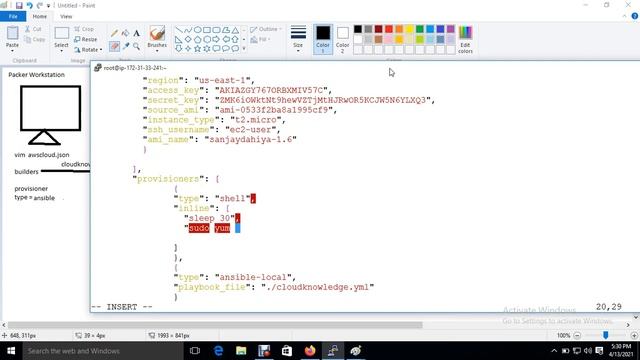Select the Color 1 foreground button

323,39
